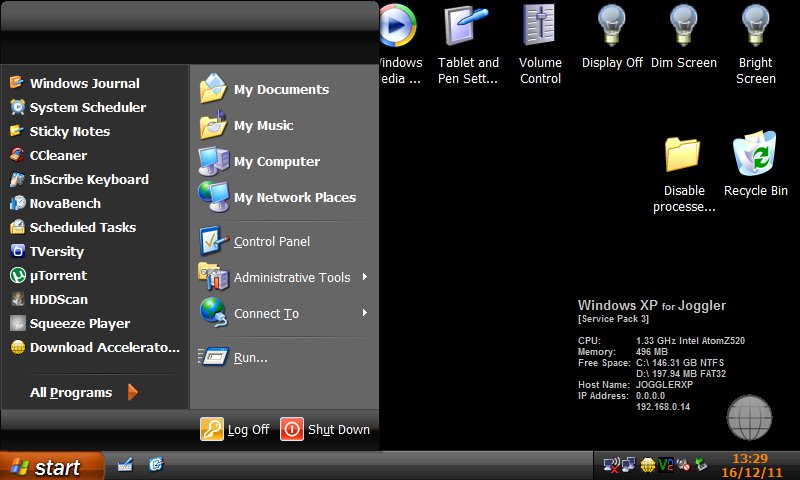Select the Recycle Bin desktop icon
800x480 pixels.
click(x=756, y=165)
